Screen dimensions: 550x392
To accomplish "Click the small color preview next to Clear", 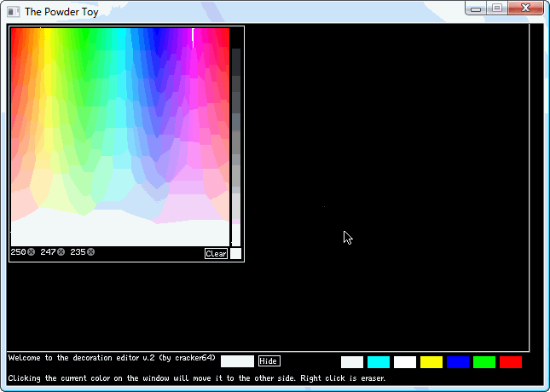I will point(235,253).
